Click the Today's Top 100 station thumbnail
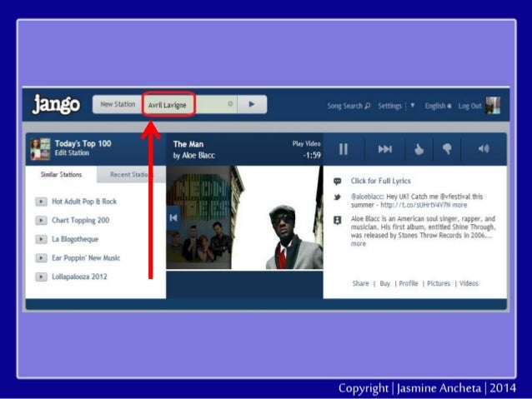This screenshot has width=532, height=399. (40, 149)
